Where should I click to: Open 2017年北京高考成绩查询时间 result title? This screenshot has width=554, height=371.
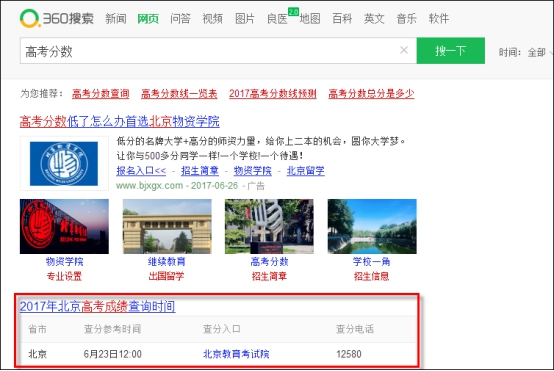(x=98, y=306)
